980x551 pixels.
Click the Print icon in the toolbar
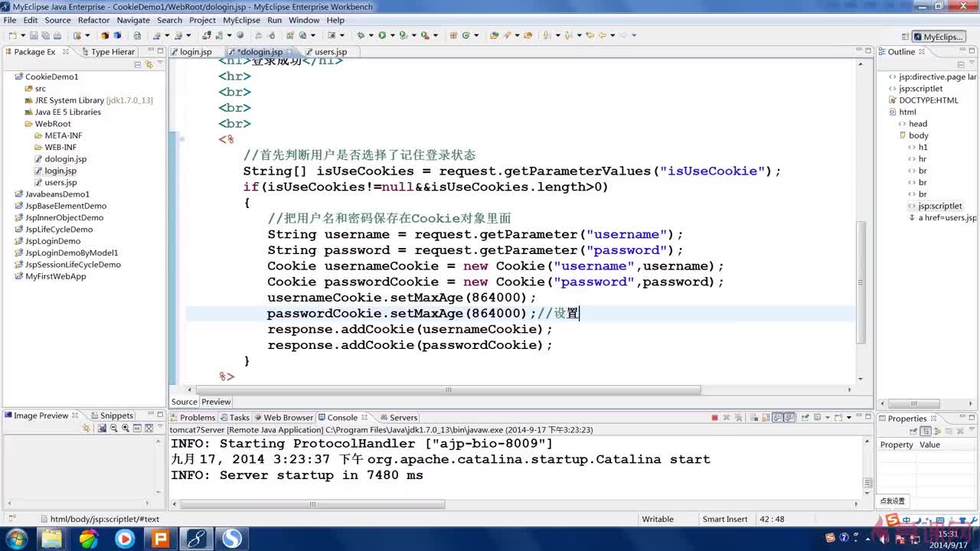(x=57, y=35)
